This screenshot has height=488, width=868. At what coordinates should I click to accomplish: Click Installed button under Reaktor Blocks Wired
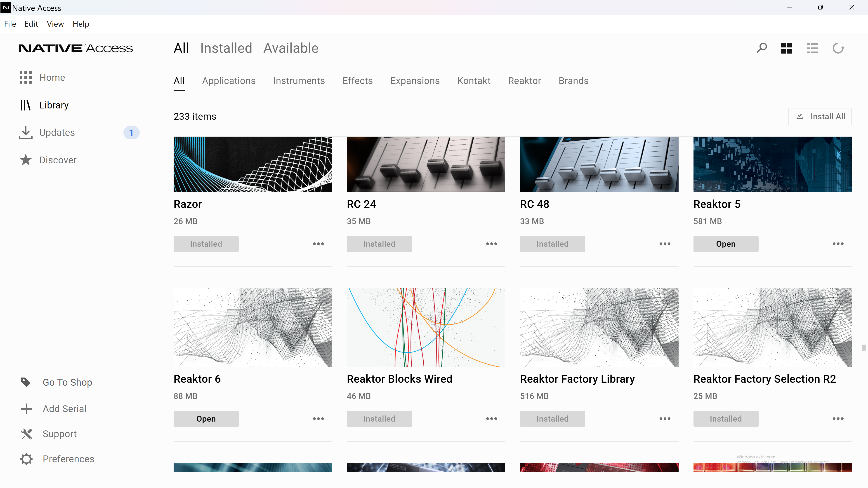tap(379, 419)
